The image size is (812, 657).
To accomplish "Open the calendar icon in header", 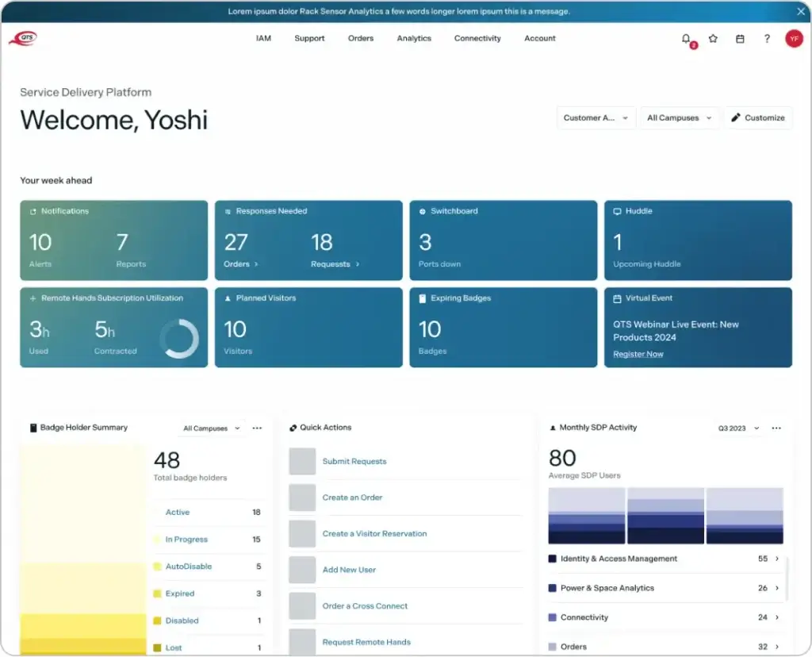I will [x=740, y=39].
